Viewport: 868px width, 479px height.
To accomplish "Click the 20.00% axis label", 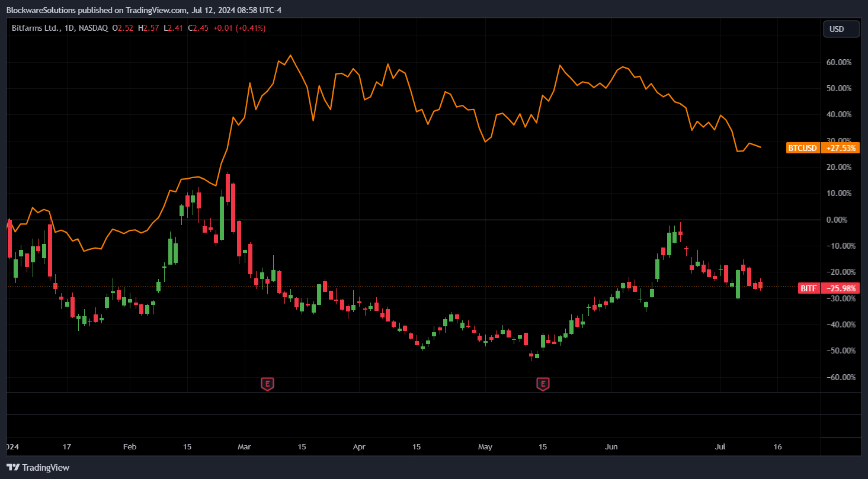I will coord(840,167).
